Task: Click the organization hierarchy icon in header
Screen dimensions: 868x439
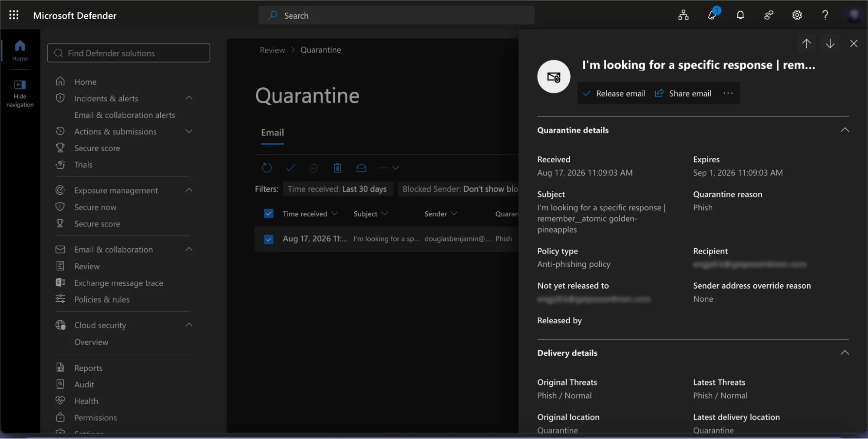Action: tap(683, 15)
